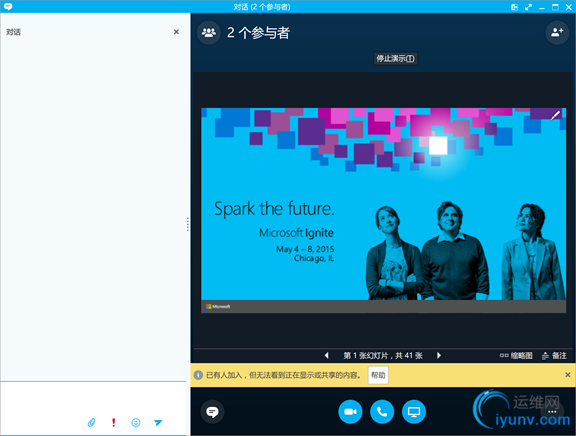Viewport: 576px width, 436px height.
Task: Go to the previous slide
Action: point(327,355)
